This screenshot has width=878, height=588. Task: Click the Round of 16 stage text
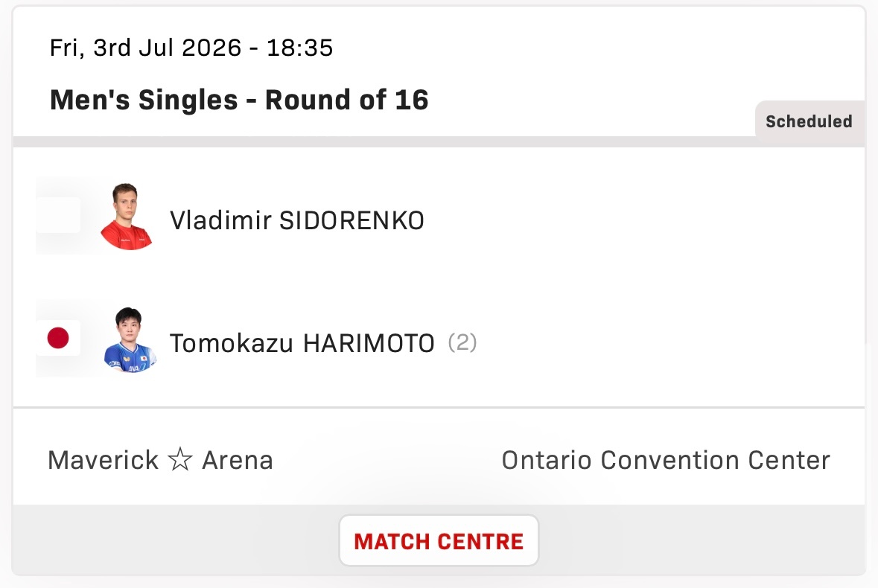click(x=346, y=100)
